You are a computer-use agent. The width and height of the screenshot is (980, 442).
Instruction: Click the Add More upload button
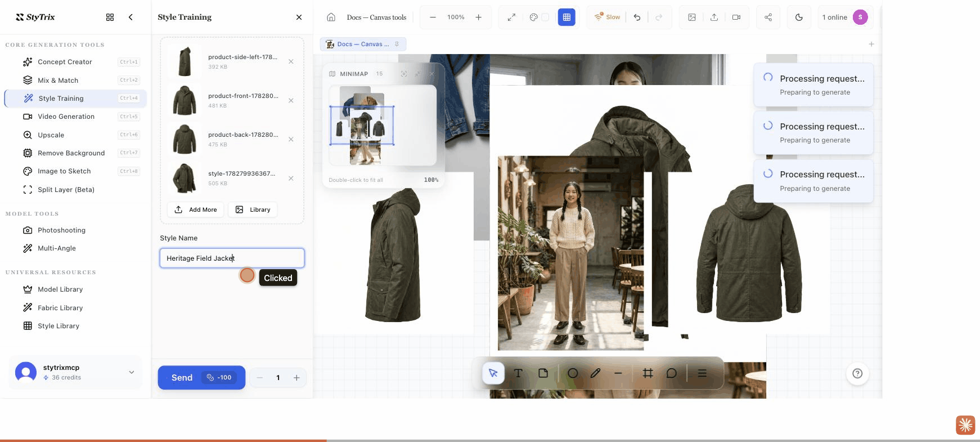click(x=196, y=209)
